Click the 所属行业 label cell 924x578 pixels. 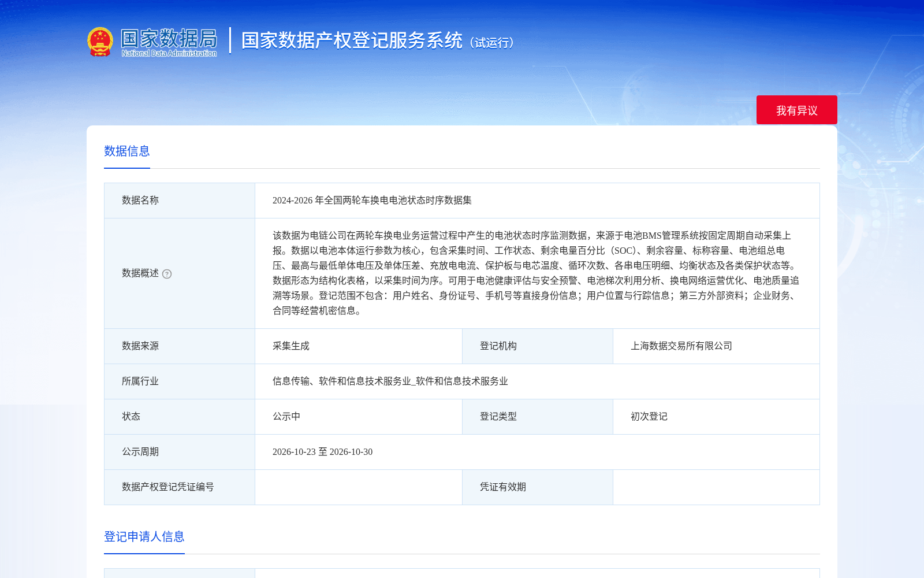click(x=180, y=381)
